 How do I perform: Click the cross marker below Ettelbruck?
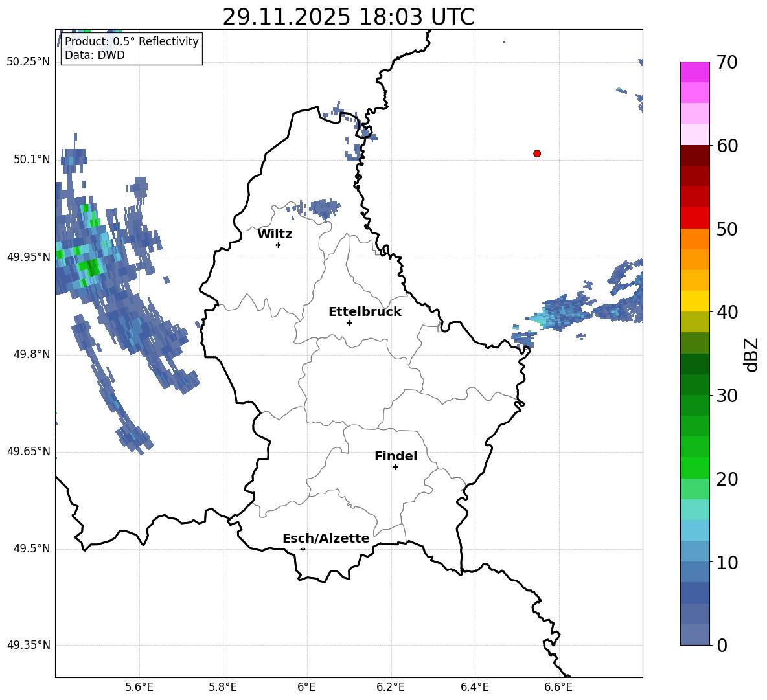(349, 322)
